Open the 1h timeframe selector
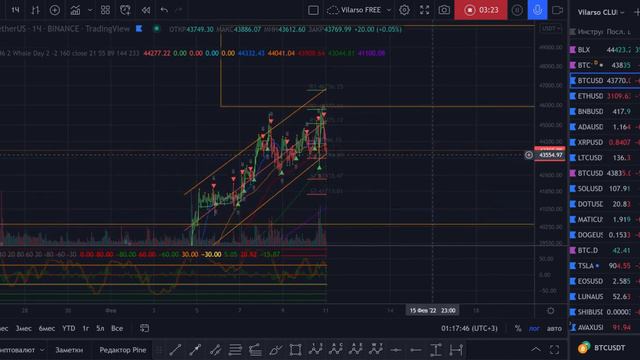 pos(15,10)
